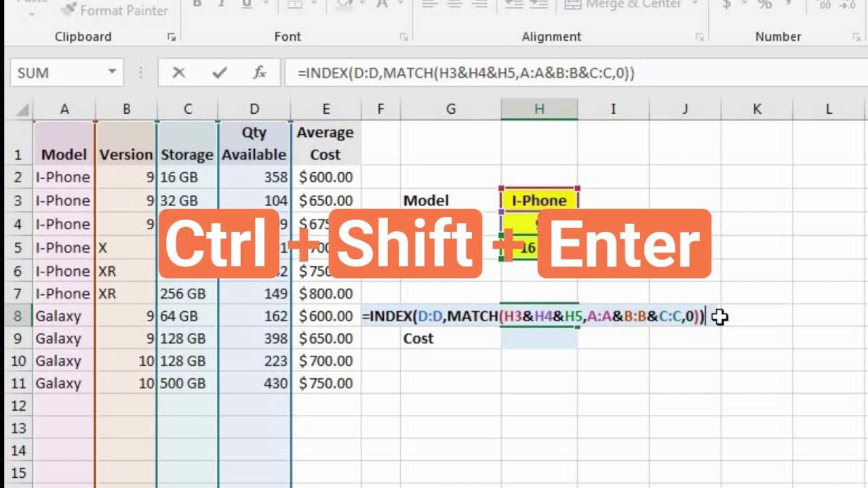Open the Insert Function dialog via fx
868x488 pixels.
(x=258, y=73)
